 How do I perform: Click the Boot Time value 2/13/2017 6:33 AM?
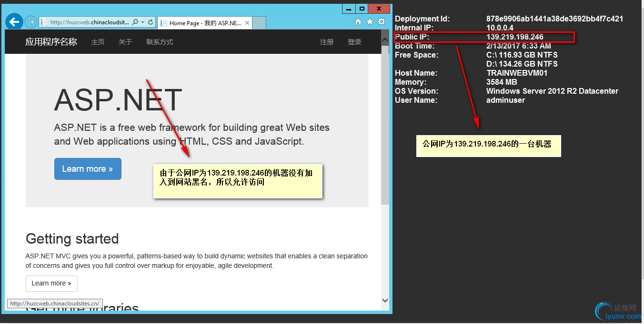tap(519, 46)
